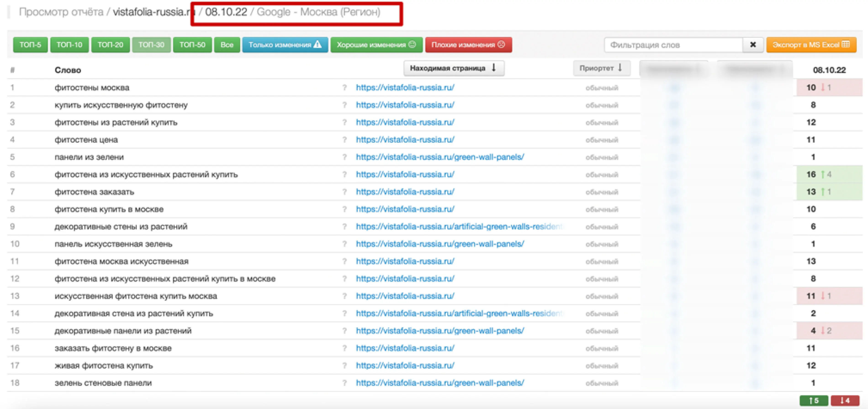Click question mark for фитостена цена

[x=344, y=140]
